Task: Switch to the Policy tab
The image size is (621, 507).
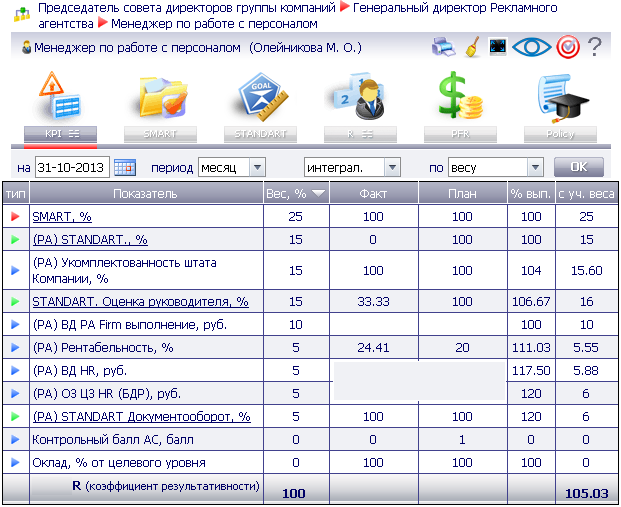Action: coord(560,134)
